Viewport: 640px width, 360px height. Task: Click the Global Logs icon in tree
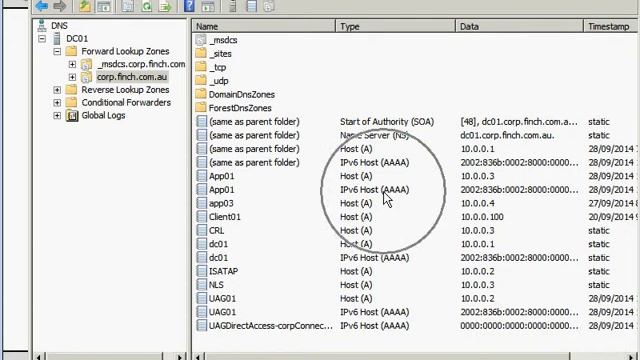coord(72,116)
